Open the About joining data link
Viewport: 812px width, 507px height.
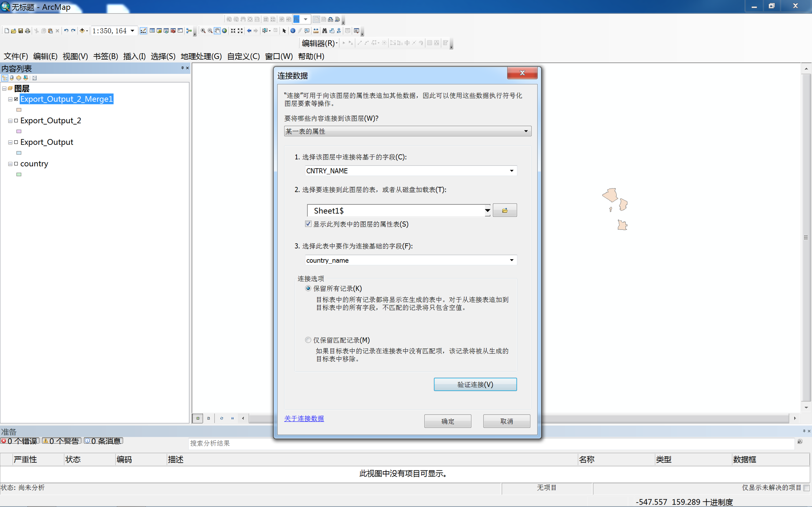[x=304, y=419]
